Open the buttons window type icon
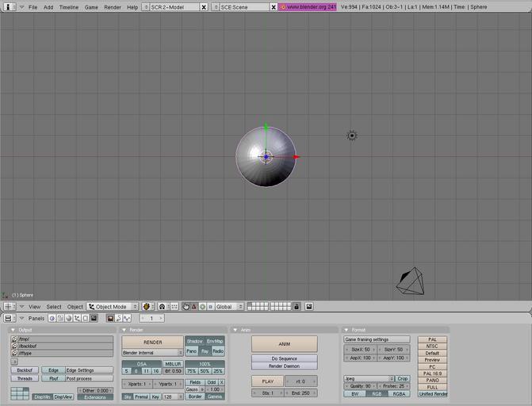The height and width of the screenshot is (406, 532). 8,318
